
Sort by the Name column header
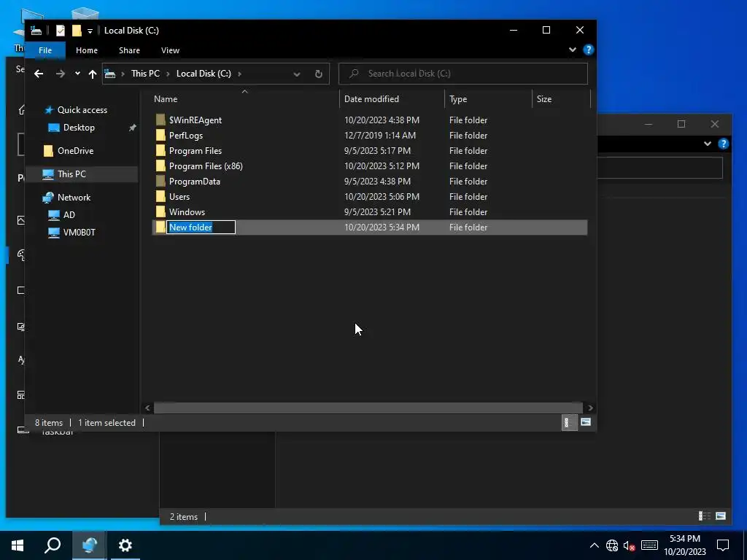[166, 99]
